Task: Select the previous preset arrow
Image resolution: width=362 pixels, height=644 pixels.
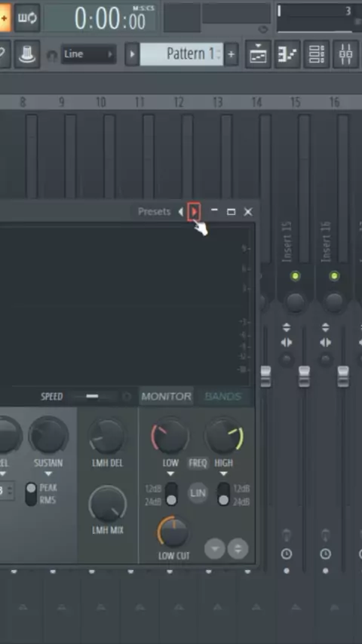Action: [181, 211]
